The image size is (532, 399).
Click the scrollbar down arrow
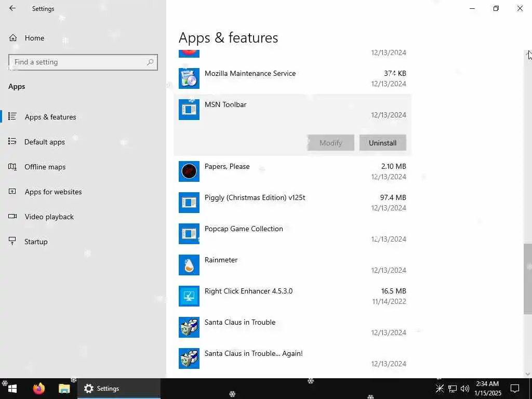click(528, 374)
